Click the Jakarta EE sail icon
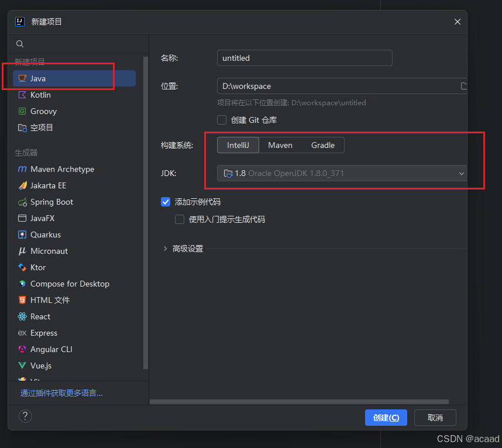This screenshot has width=502, height=448. pyautogui.click(x=22, y=185)
